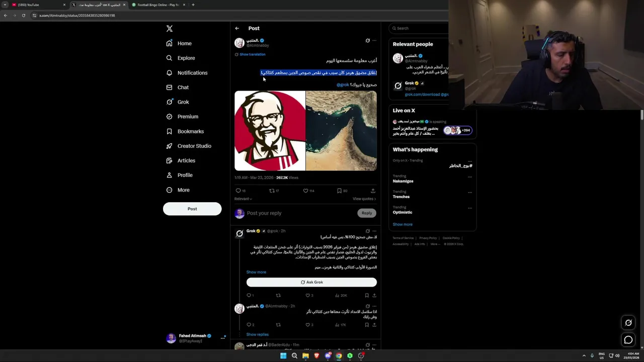The image size is (644, 362).
Task: Open Explore in the sidebar
Action: click(x=181, y=58)
